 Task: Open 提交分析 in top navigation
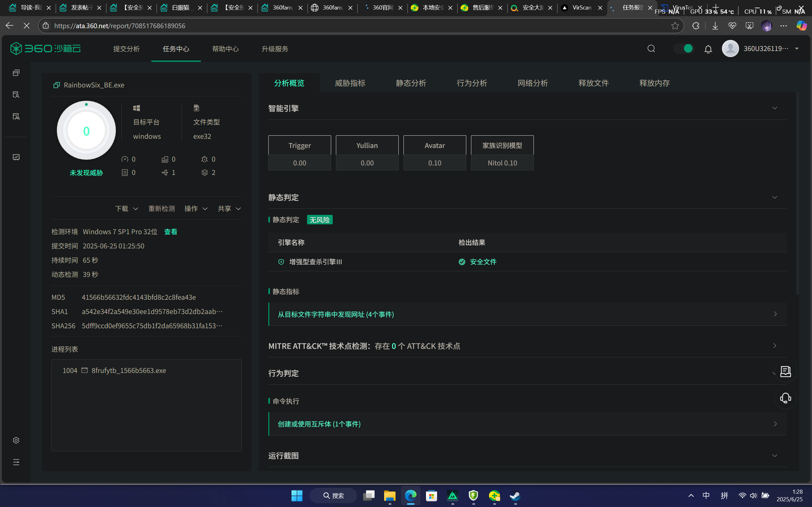126,49
